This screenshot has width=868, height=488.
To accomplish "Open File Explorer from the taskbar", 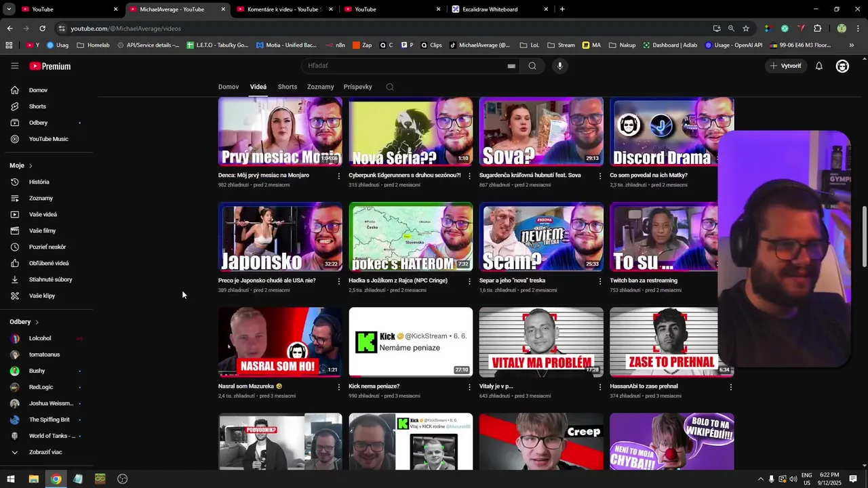I will click(x=33, y=479).
